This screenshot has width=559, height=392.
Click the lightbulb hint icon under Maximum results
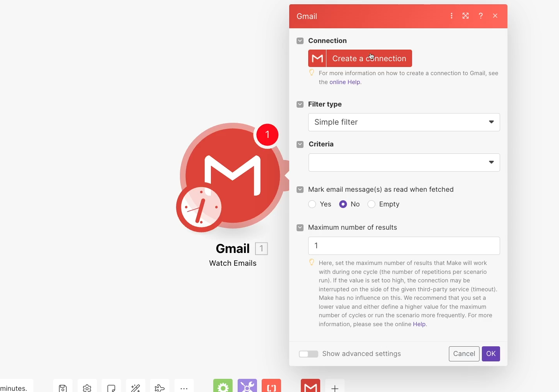tap(312, 262)
